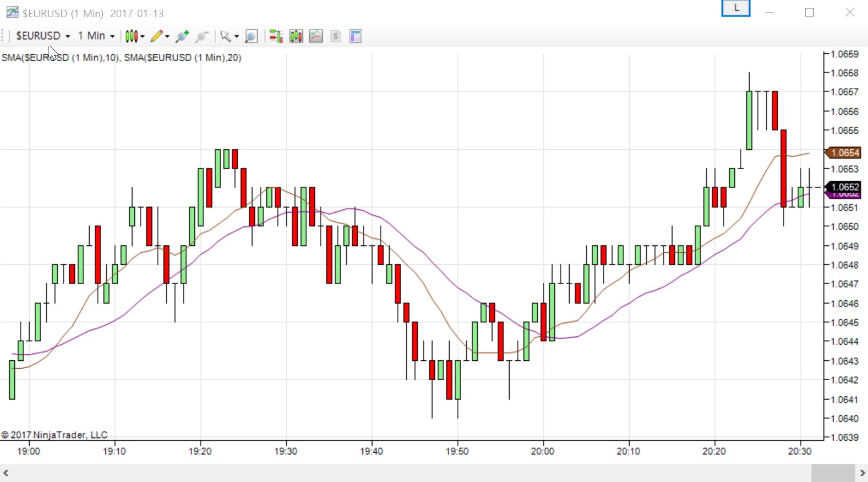Toggle the Chart Trader panel icon
Viewport: 868px width, 482px height.
[x=276, y=37]
